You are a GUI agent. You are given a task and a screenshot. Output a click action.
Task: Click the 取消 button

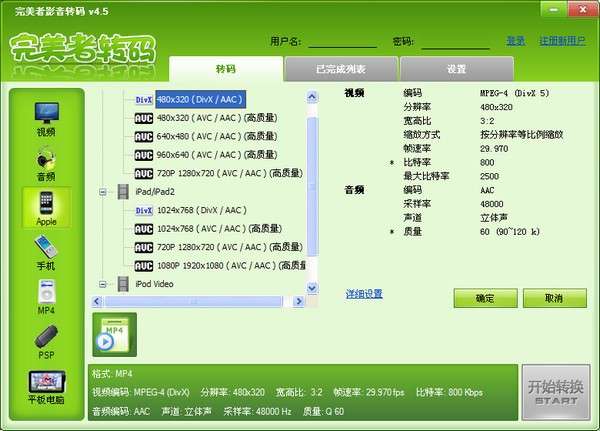click(x=554, y=298)
